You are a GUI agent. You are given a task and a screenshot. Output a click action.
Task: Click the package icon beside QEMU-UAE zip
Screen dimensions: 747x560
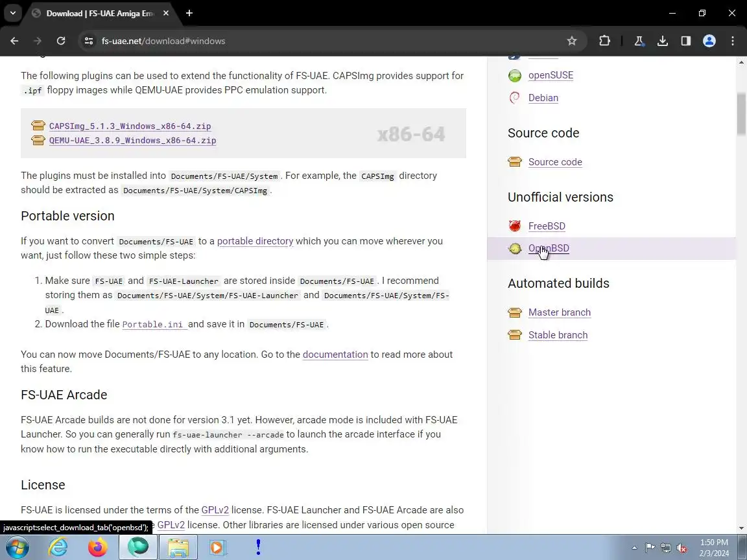click(38, 140)
